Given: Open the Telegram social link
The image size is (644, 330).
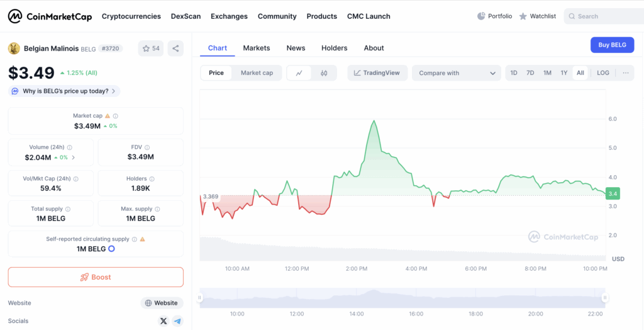Looking at the screenshot, I should pyautogui.click(x=177, y=321).
